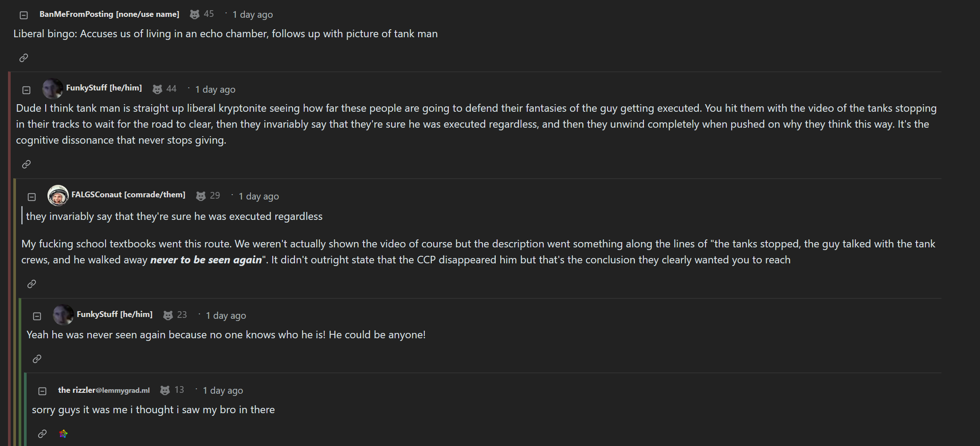Click upvote icon showing 45 points
The image size is (980, 446).
(x=195, y=15)
